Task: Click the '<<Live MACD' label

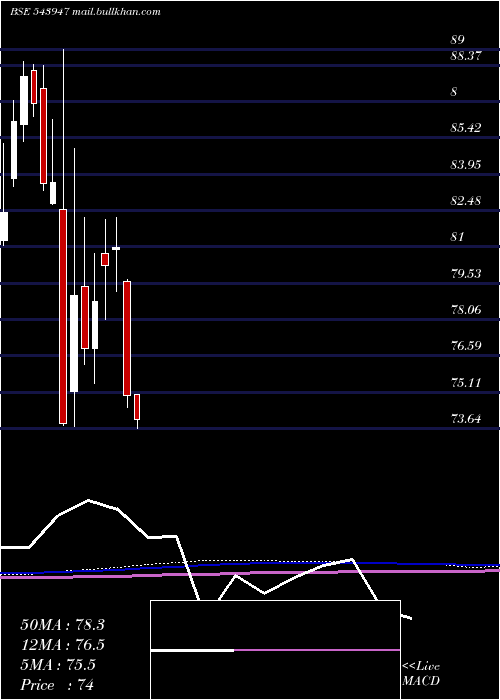Action: (421, 674)
